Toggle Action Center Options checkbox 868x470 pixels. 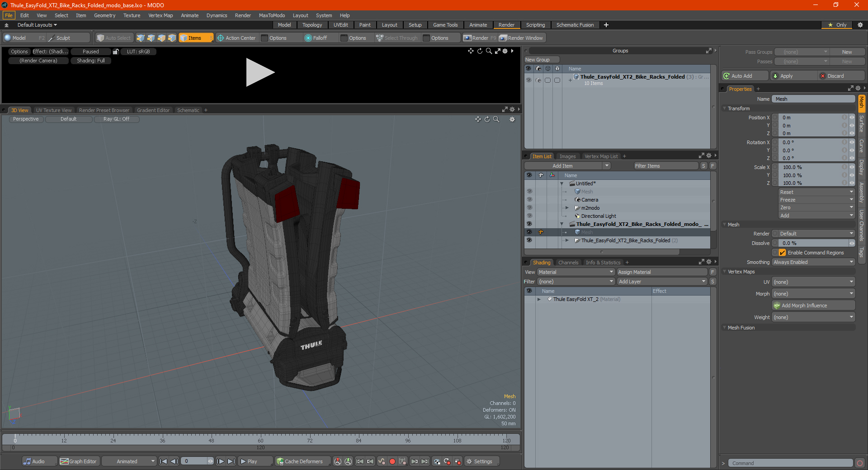click(x=265, y=38)
